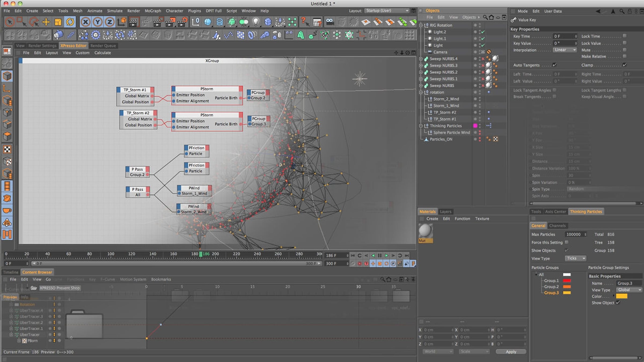Open the Layout dropdown showing Startup (User)
The height and width of the screenshot is (362, 644).
point(387,11)
